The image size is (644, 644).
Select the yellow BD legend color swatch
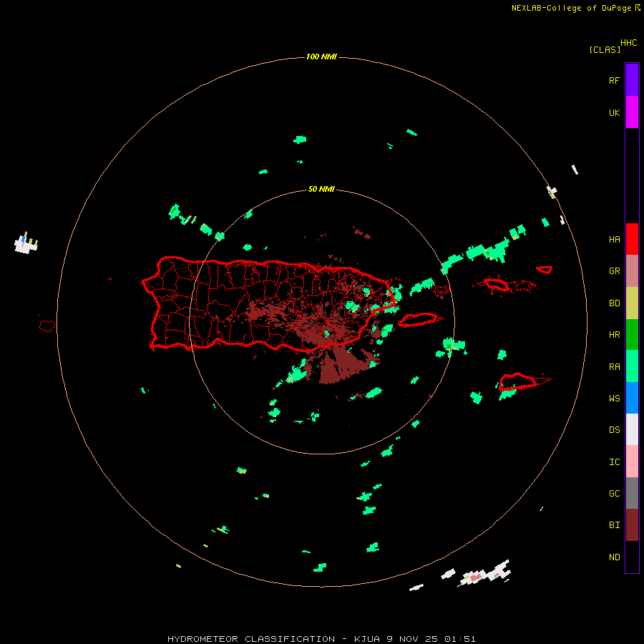pyautogui.click(x=632, y=303)
